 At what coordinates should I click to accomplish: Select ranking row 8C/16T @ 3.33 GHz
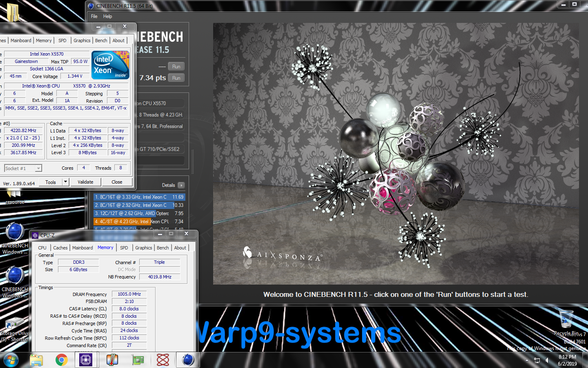(139, 197)
